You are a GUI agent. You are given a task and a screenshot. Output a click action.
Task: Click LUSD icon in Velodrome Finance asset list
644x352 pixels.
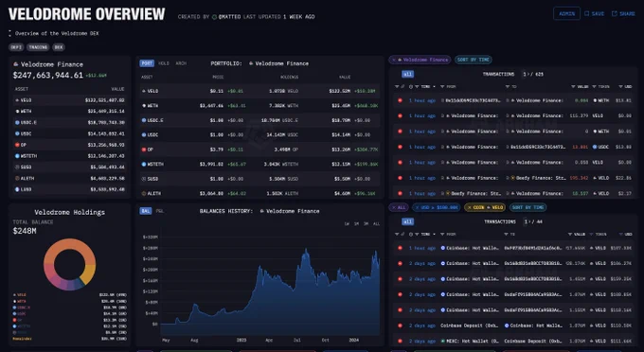(17, 189)
